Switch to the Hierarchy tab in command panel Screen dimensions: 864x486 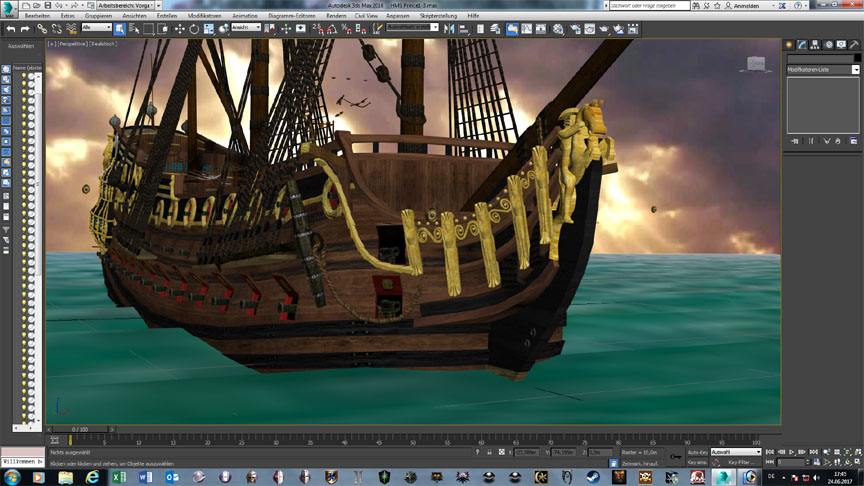815,45
